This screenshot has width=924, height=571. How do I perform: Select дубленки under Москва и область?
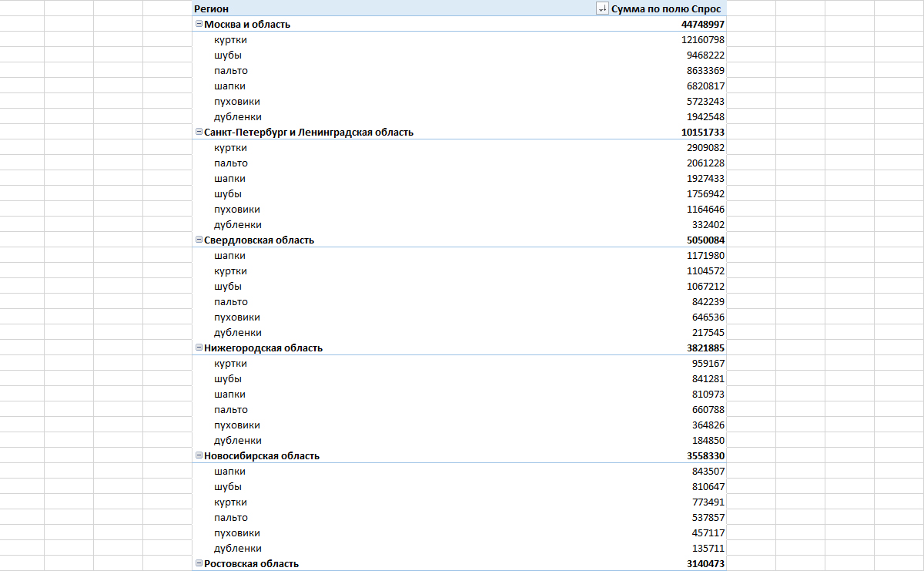pyautogui.click(x=238, y=116)
